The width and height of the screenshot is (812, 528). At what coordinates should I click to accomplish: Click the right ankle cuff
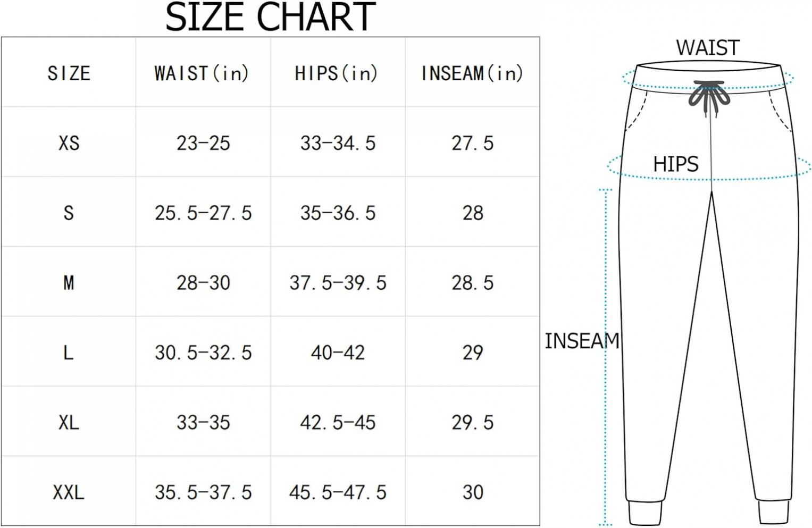pos(774,511)
